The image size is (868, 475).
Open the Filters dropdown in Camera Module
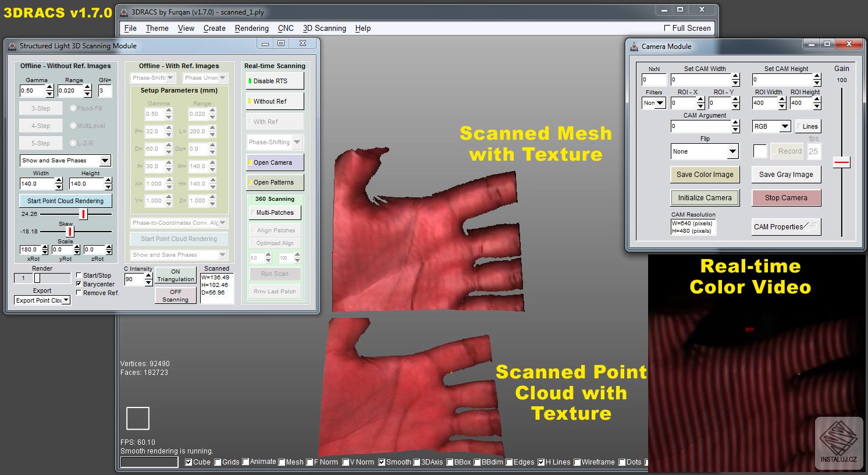[x=654, y=103]
